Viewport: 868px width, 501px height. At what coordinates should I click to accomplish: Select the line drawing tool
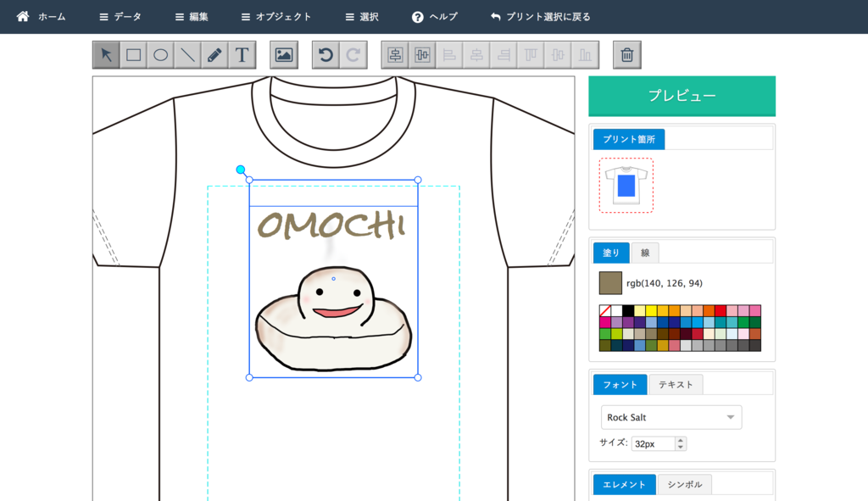[187, 55]
